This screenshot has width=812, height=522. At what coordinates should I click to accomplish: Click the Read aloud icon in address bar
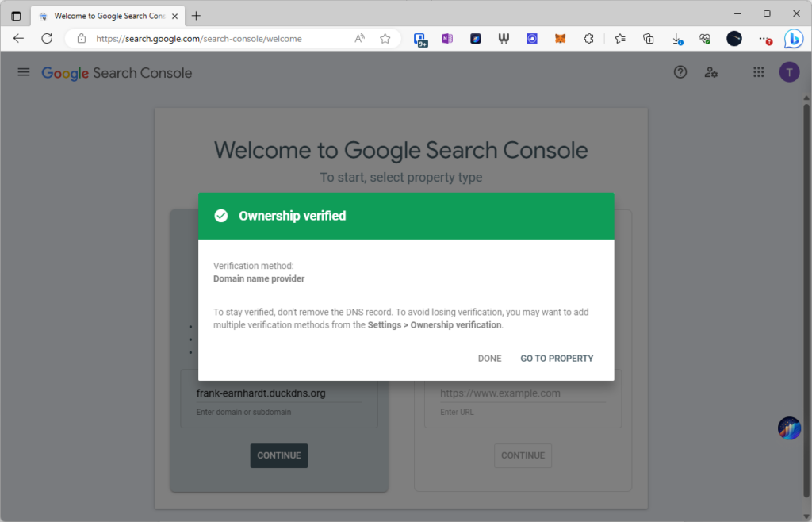coord(359,38)
